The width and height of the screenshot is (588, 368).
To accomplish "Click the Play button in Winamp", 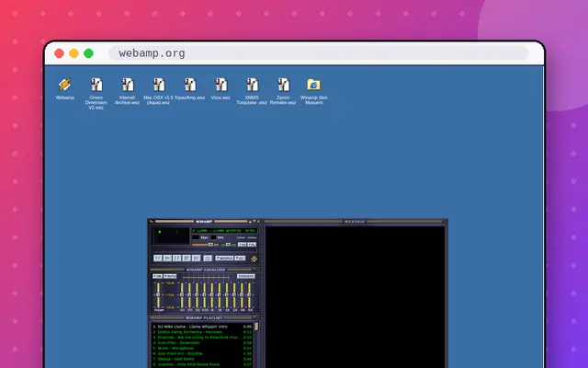I will [167, 259].
